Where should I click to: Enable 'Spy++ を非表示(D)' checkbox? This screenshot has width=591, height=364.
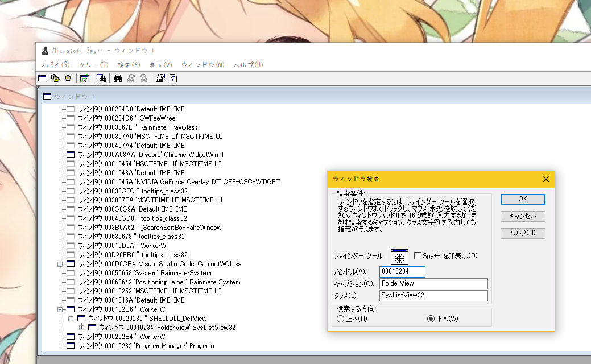[x=418, y=256]
